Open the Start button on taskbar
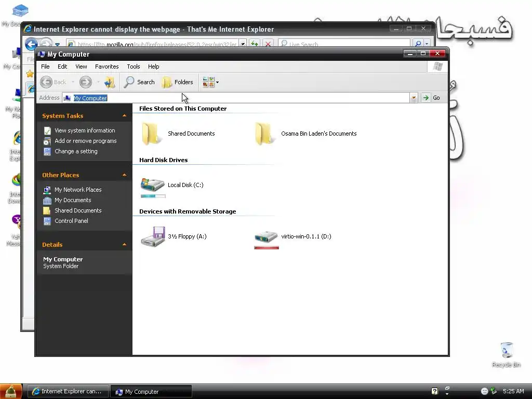Screen dimensions: 532x399 pos(11,391)
